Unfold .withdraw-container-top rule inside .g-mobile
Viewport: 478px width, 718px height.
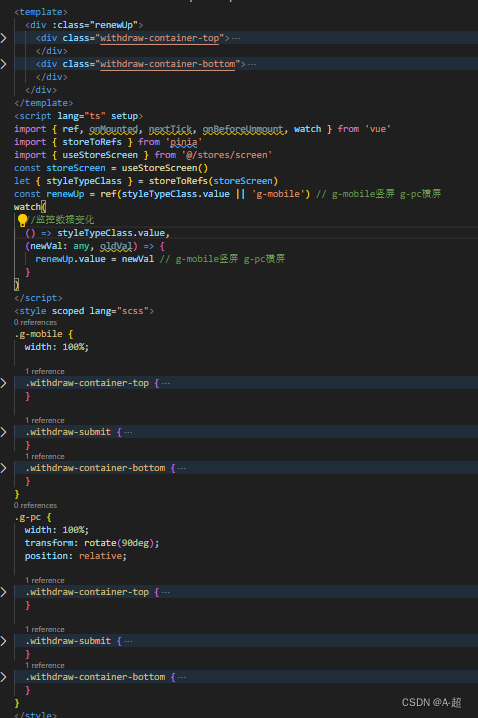(x=4, y=383)
